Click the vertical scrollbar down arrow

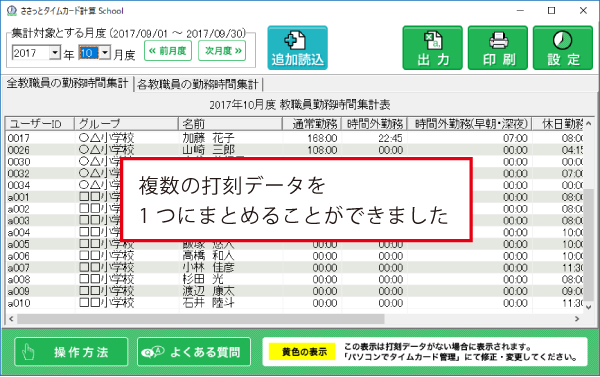588,307
